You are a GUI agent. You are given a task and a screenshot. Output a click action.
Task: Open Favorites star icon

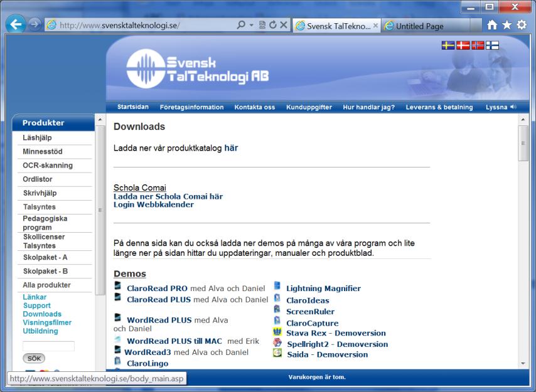tap(507, 24)
